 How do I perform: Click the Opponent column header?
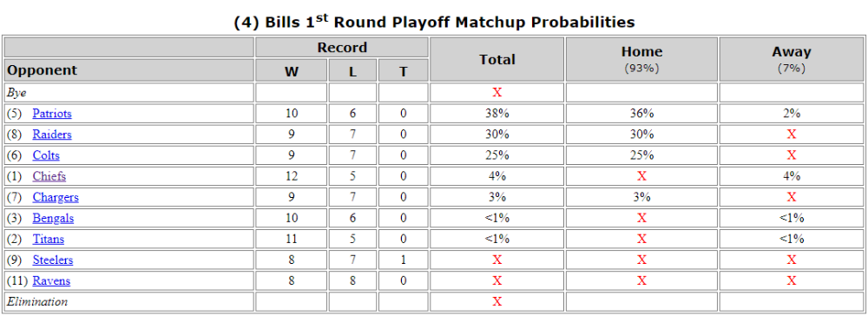point(129,70)
